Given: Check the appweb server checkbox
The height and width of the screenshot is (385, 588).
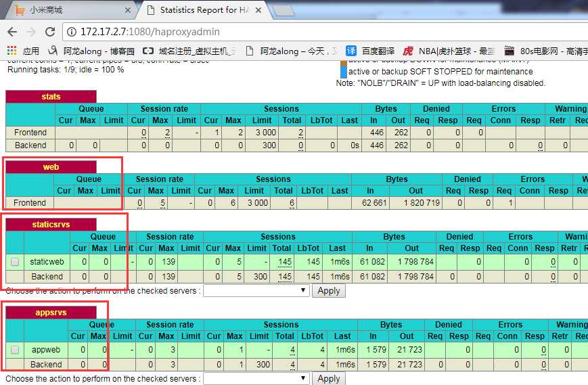Looking at the screenshot, I should point(15,350).
